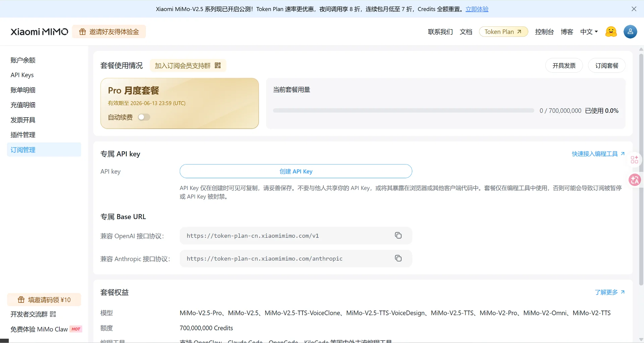Open the floating grid widget icon
Image resolution: width=644 pixels, height=343 pixels.
click(x=634, y=159)
